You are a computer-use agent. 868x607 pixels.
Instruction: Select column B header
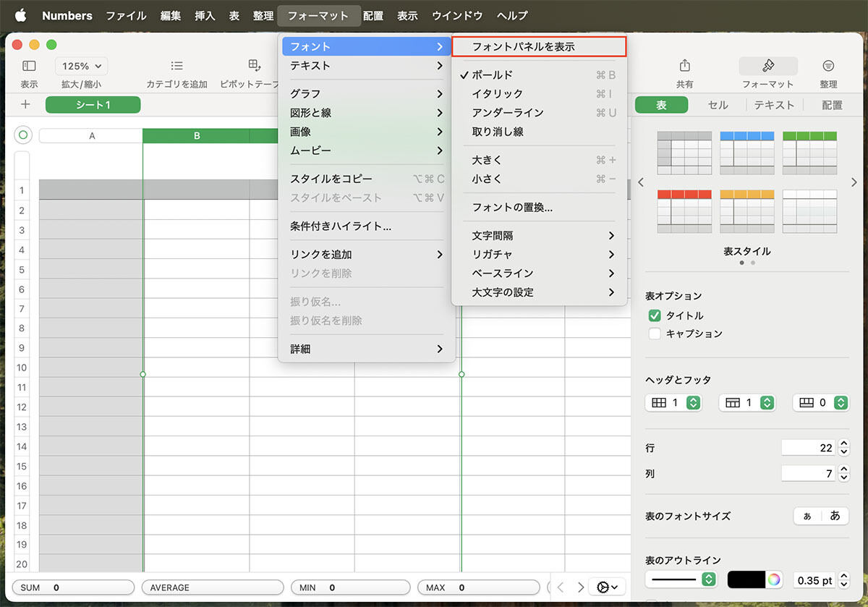197,135
